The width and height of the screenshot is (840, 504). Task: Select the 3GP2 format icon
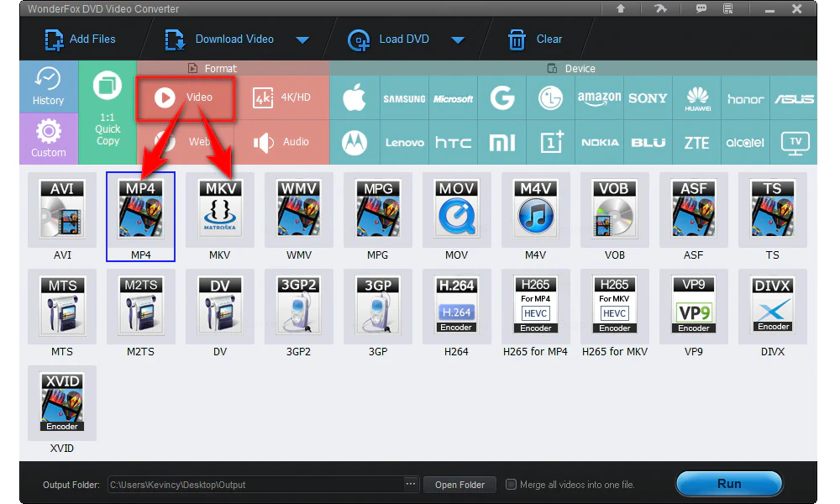pos(299,307)
